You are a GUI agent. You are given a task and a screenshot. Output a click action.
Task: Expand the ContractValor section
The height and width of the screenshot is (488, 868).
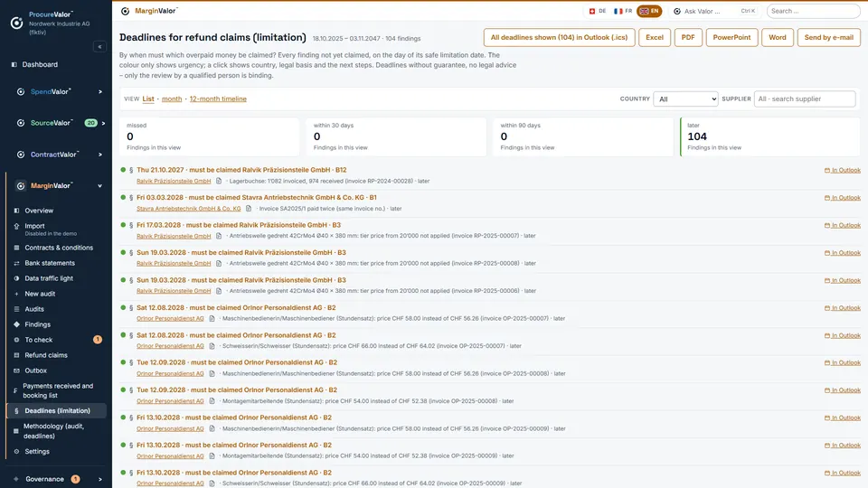point(100,155)
